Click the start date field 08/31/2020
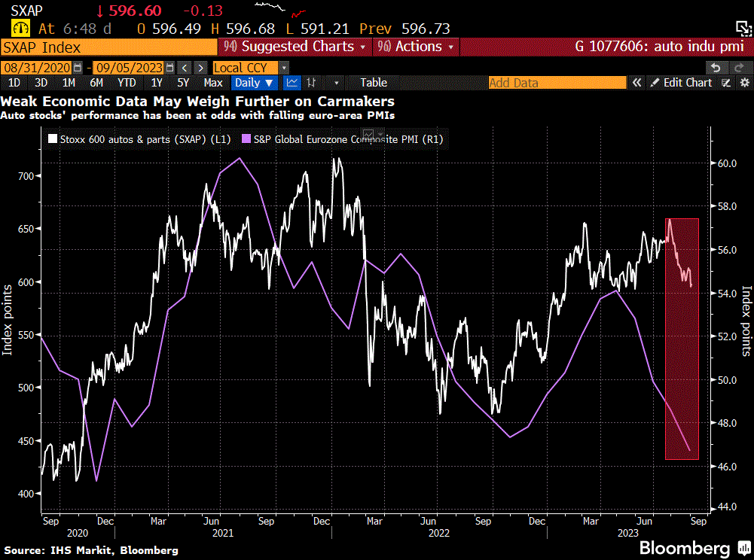Screen dimensions: 754x560 pyautogui.click(x=37, y=68)
